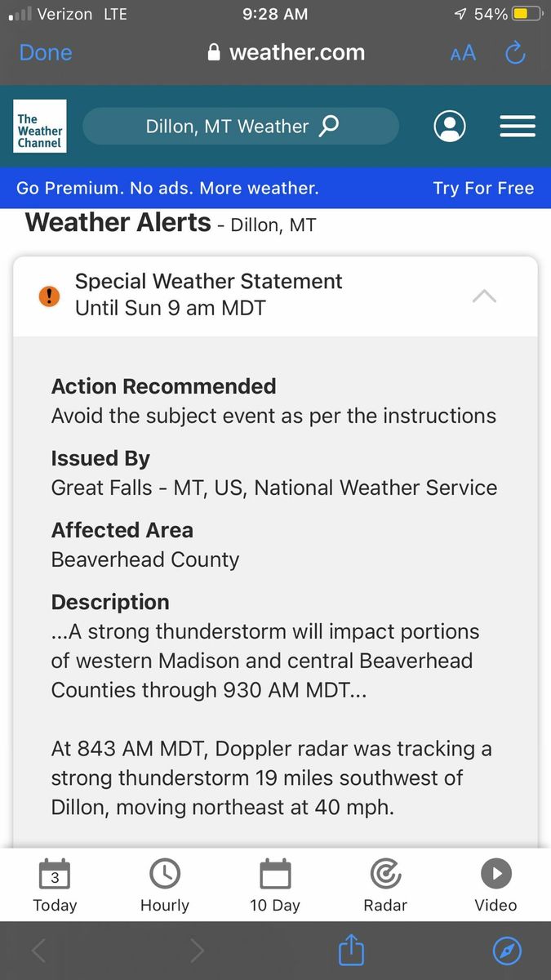This screenshot has height=980, width=551.
Task: Open the Radar tab
Action: pos(385,884)
